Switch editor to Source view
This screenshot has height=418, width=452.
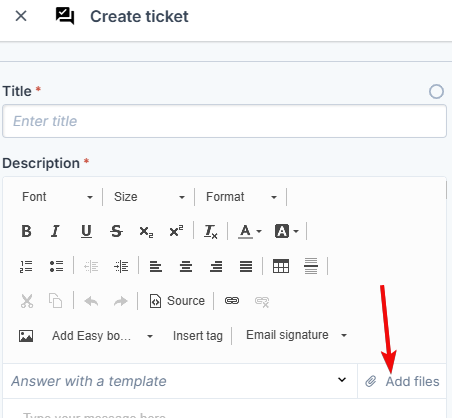coord(177,301)
